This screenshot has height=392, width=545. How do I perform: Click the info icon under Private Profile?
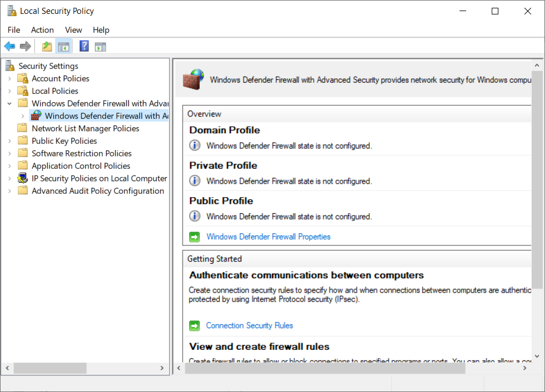[x=195, y=180]
